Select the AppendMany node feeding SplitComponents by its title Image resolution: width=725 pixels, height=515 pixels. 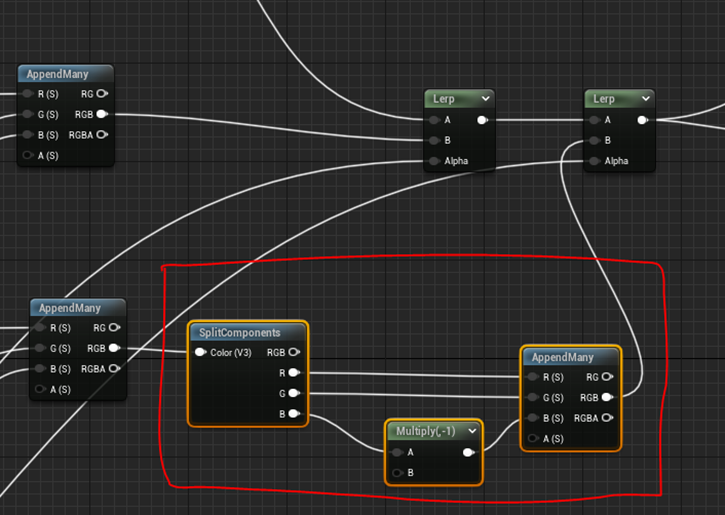(x=70, y=308)
